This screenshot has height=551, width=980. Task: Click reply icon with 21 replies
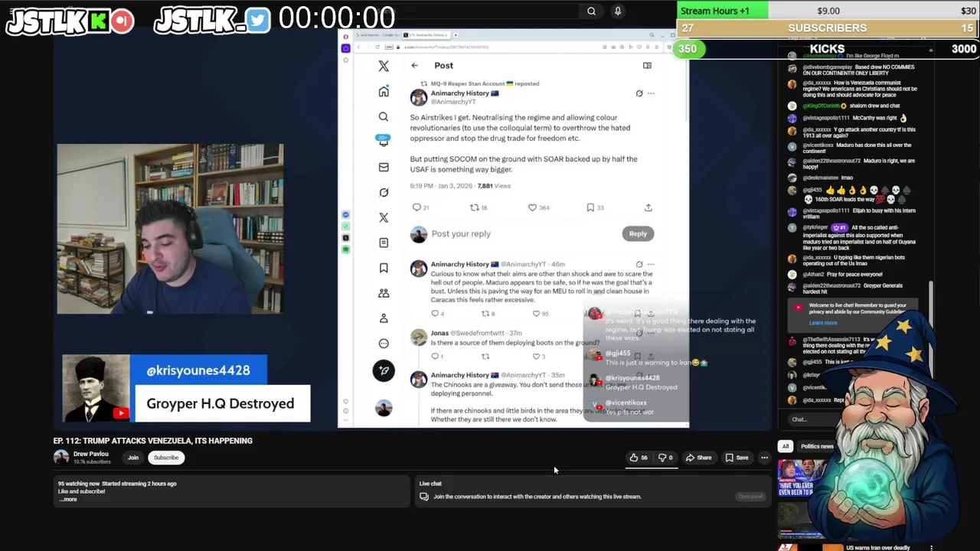tap(416, 207)
